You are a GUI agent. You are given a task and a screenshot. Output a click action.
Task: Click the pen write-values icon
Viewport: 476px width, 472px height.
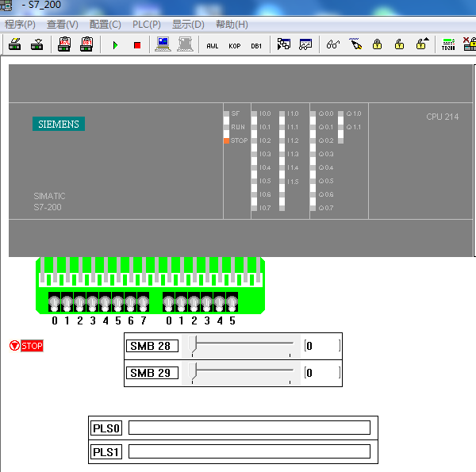coord(355,44)
